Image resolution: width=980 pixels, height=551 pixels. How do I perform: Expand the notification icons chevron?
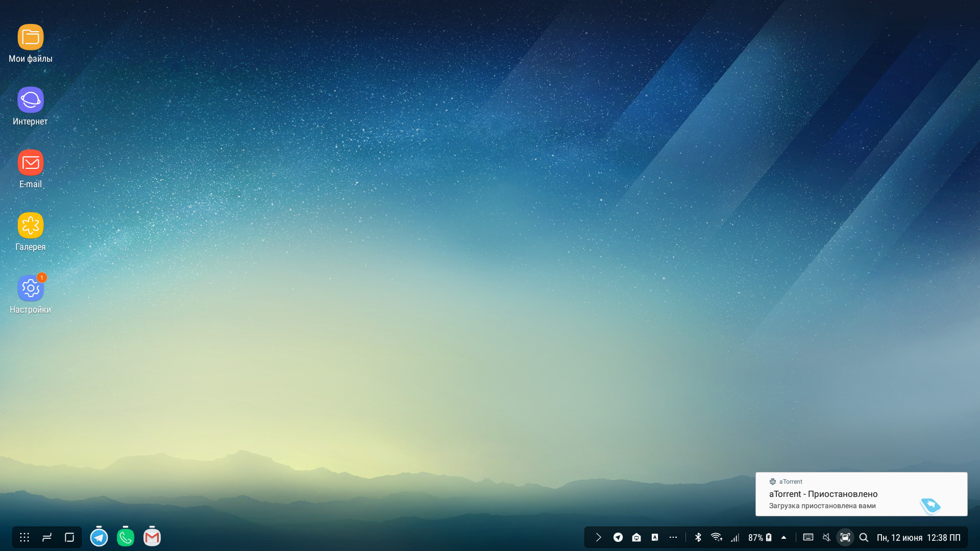599,537
